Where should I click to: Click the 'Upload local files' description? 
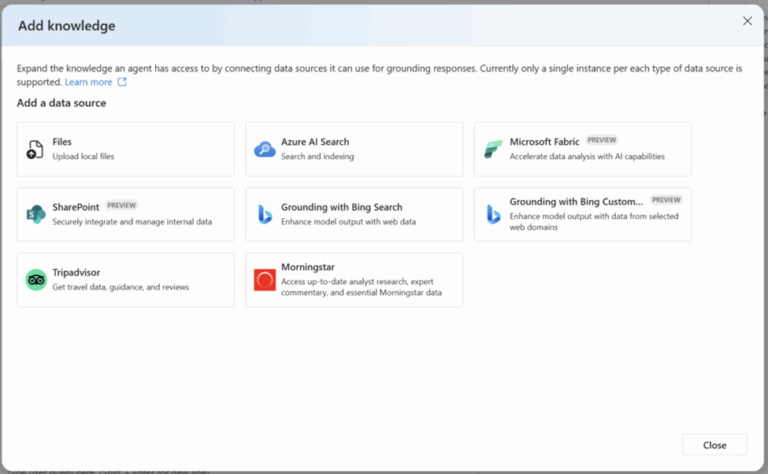(x=83, y=156)
